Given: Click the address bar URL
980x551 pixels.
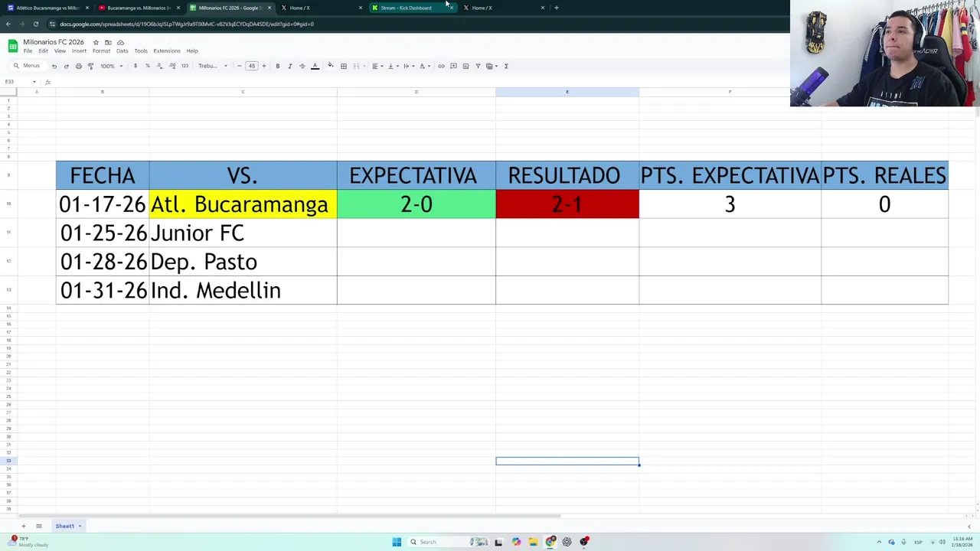Looking at the screenshot, I should (187, 24).
